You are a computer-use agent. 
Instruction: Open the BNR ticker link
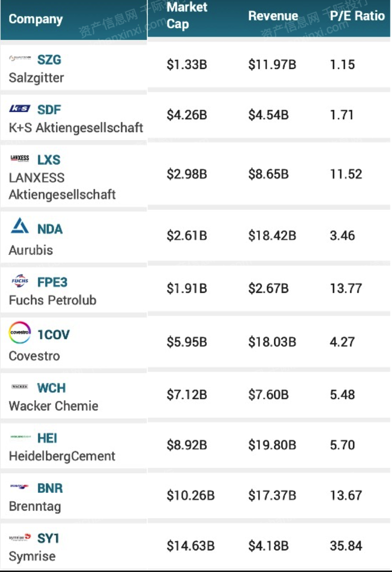coord(50,488)
